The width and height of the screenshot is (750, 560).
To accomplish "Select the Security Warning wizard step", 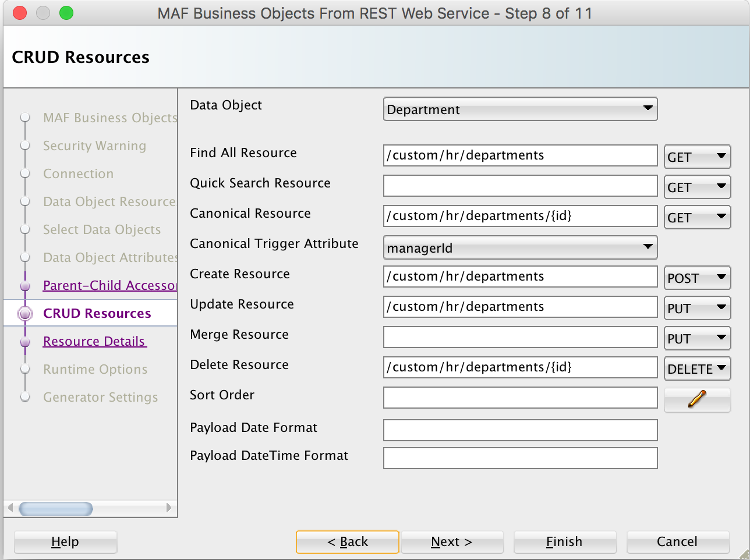I will (95, 146).
